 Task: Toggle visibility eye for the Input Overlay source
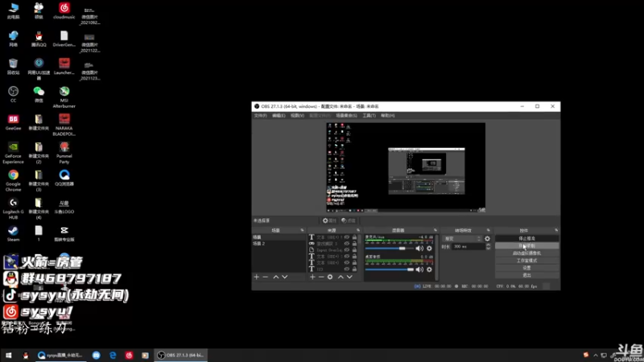click(x=347, y=249)
